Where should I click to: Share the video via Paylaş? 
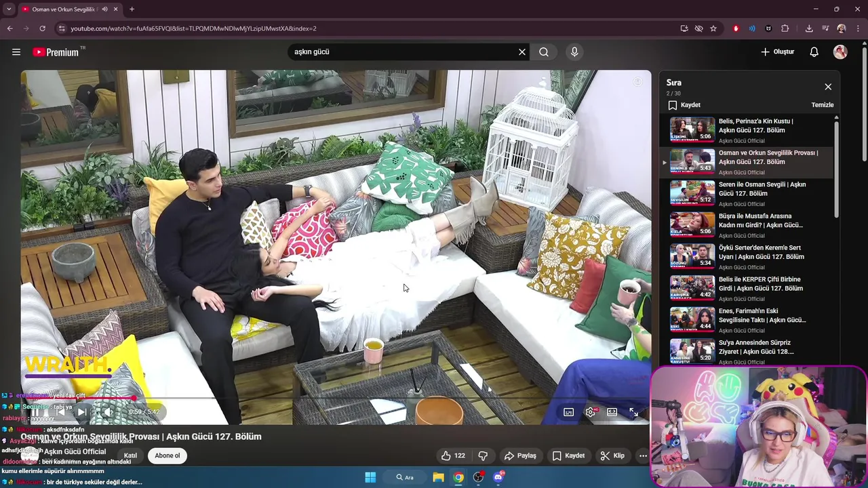click(520, 455)
